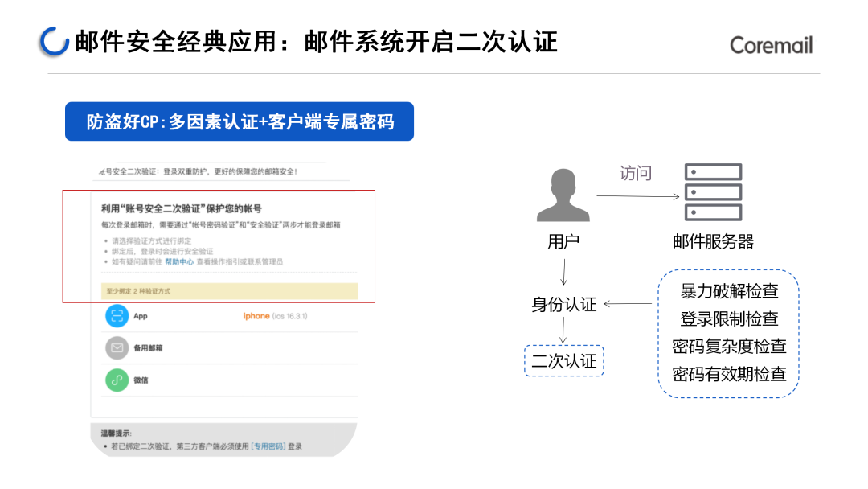868x489 pixels.
Task: Open the 专用密码 dedicated password link
Action: pyautogui.click(x=268, y=446)
